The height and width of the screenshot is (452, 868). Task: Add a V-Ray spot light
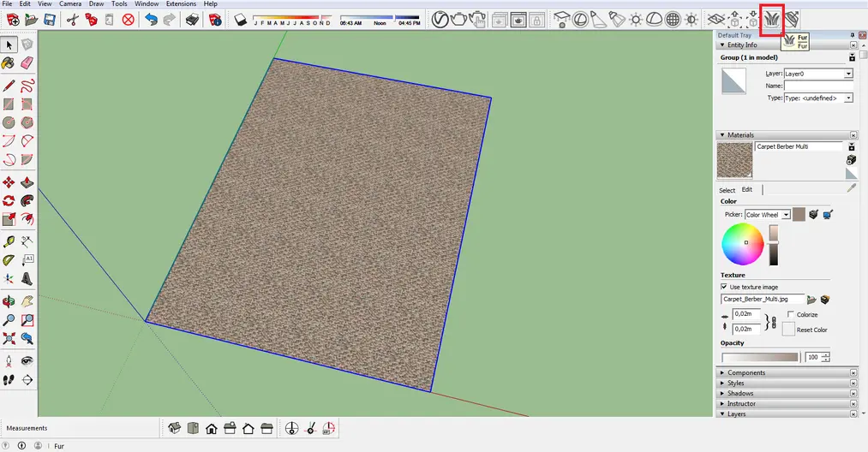pyautogui.click(x=598, y=20)
